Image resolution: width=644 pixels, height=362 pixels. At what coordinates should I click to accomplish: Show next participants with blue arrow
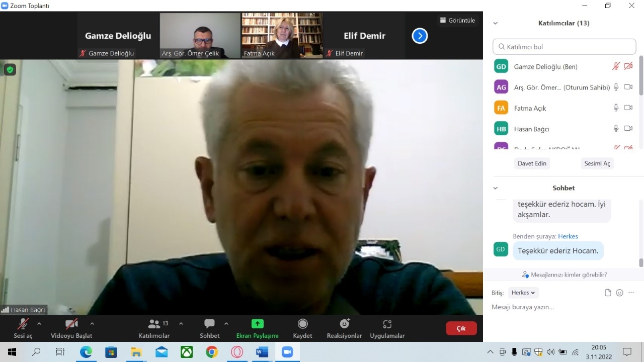[420, 36]
